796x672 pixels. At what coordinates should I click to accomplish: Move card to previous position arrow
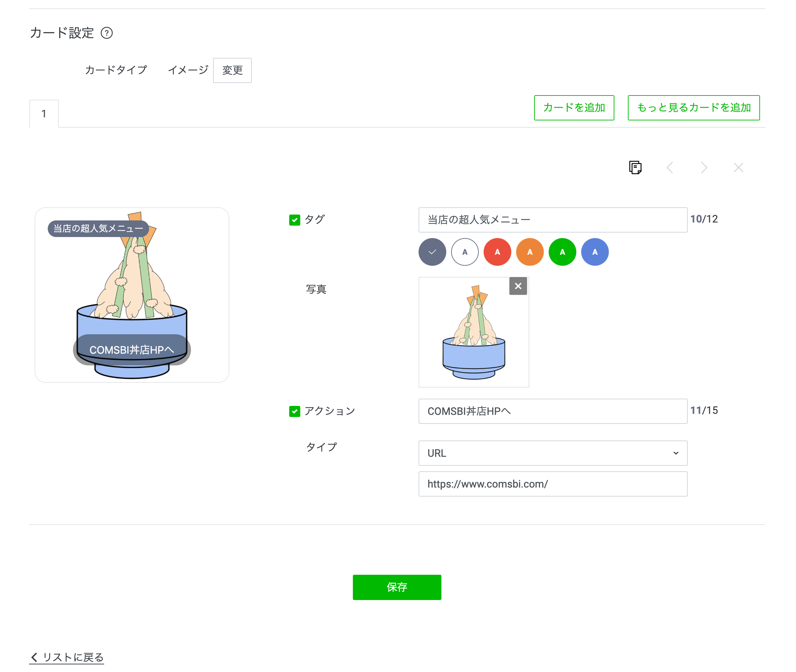[670, 167]
